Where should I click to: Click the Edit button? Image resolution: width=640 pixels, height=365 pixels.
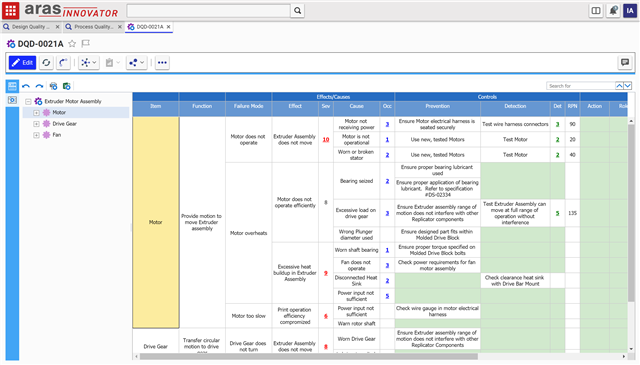pyautogui.click(x=22, y=62)
